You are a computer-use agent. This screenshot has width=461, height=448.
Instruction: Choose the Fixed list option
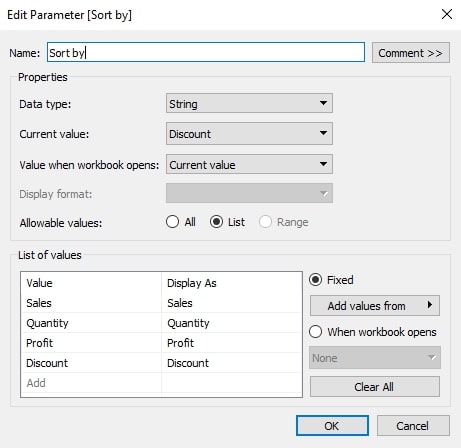pos(315,280)
